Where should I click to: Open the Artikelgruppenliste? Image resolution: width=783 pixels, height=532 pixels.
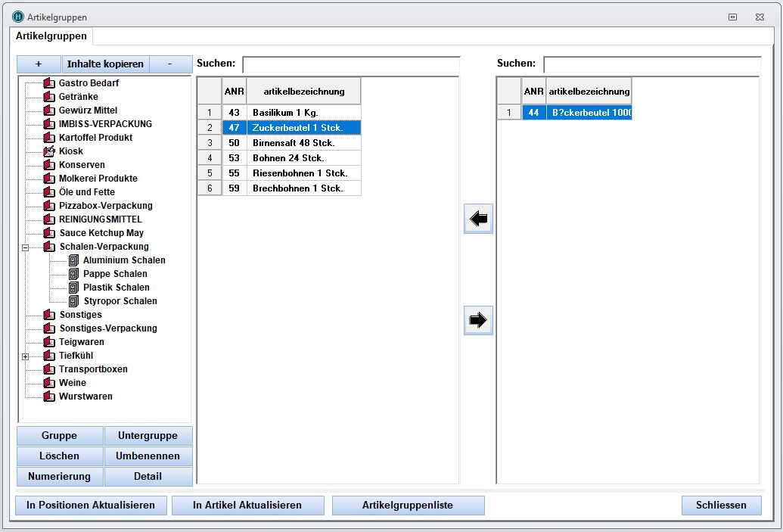click(x=407, y=506)
